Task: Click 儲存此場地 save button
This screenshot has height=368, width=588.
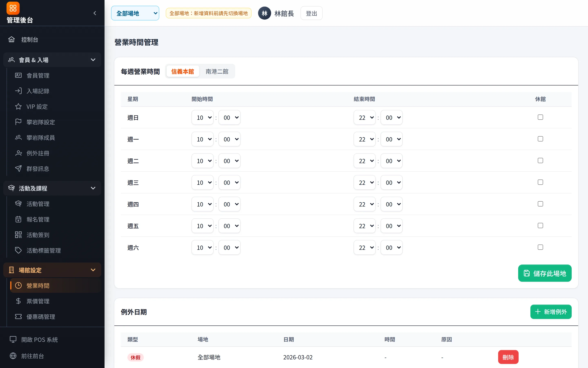Action: click(x=545, y=273)
